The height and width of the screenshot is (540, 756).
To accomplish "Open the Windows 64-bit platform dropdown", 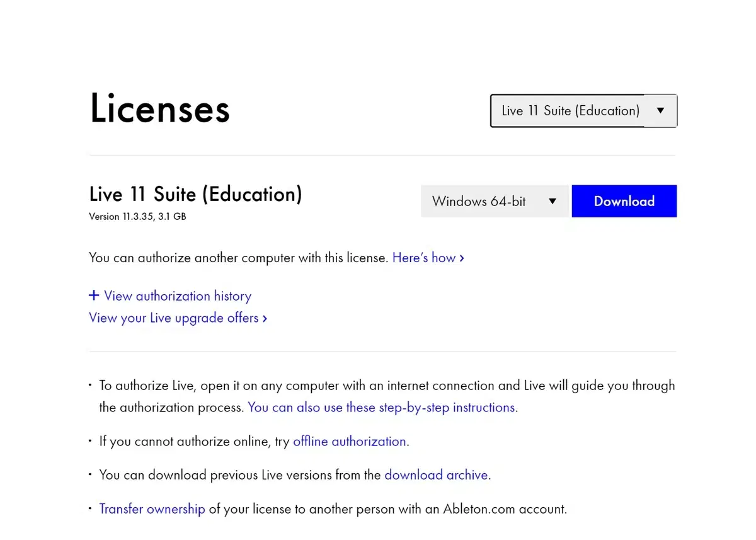I will click(x=495, y=202).
